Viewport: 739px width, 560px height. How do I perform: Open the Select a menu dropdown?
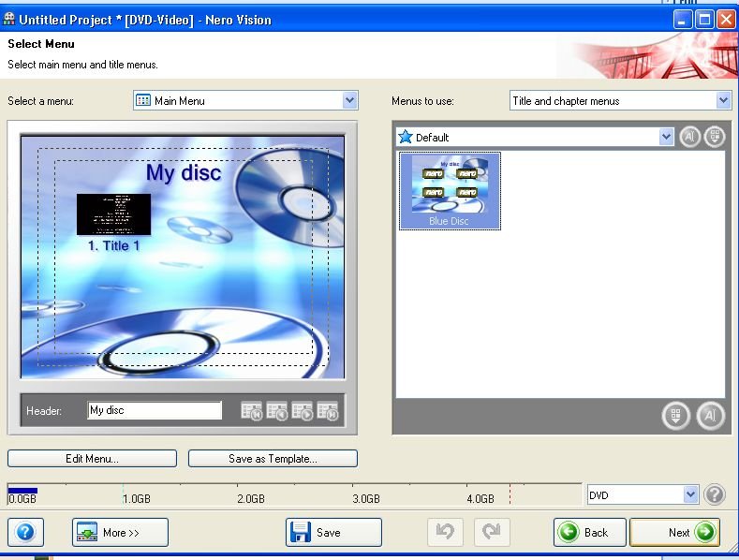pyautogui.click(x=349, y=100)
